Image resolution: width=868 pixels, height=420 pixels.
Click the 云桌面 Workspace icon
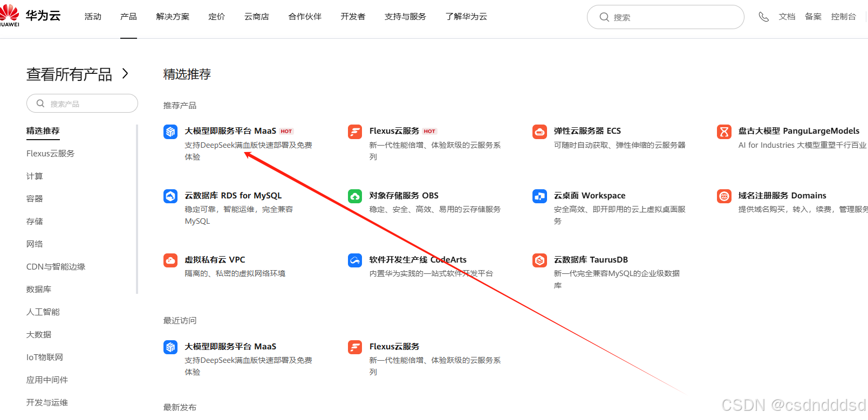pyautogui.click(x=539, y=196)
